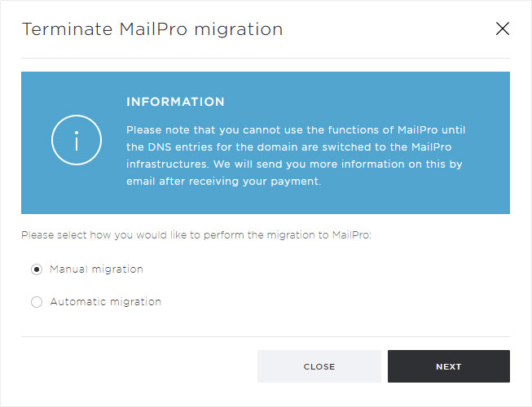
Task: Click the banner line starting "Please note that"
Action: point(296,130)
